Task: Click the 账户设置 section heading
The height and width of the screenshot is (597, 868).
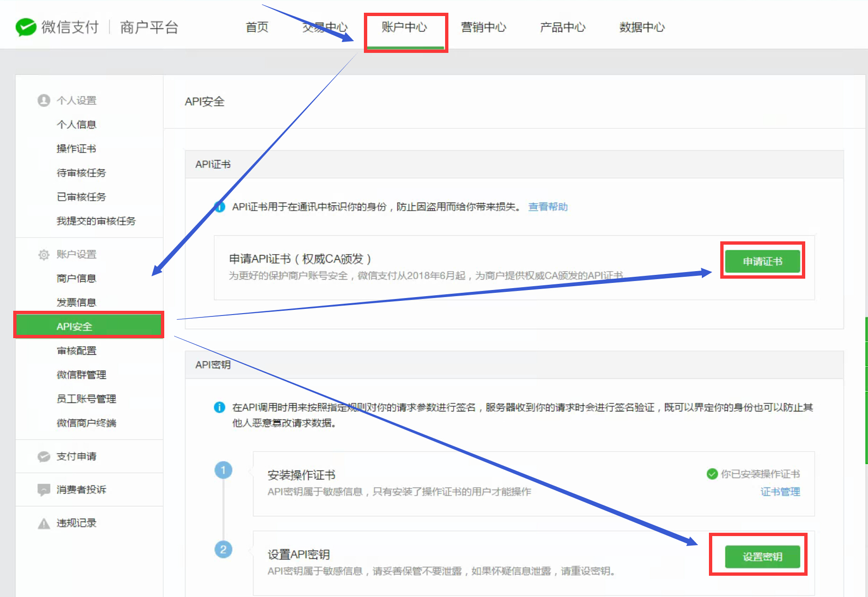Action: click(76, 255)
